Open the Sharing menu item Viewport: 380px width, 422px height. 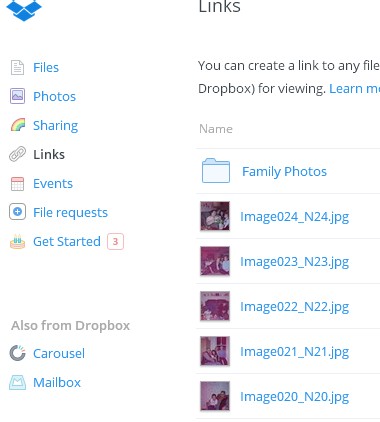(x=55, y=126)
